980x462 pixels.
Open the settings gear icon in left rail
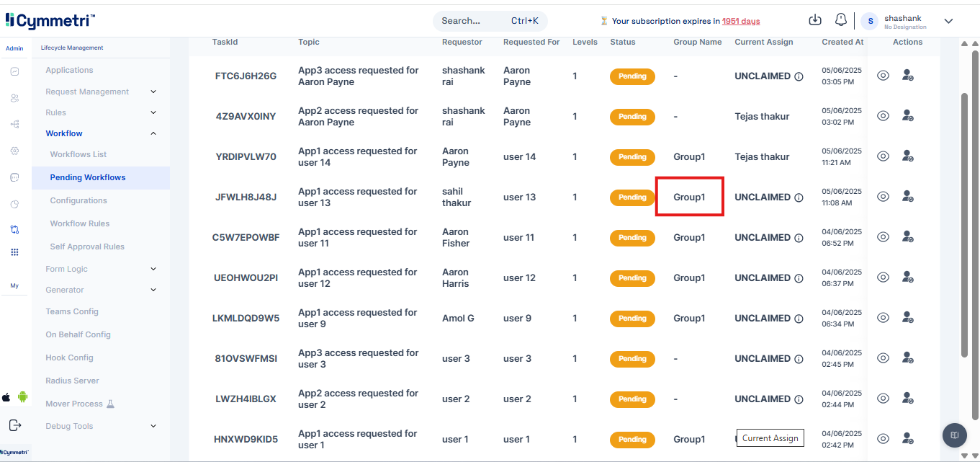pos(14,151)
